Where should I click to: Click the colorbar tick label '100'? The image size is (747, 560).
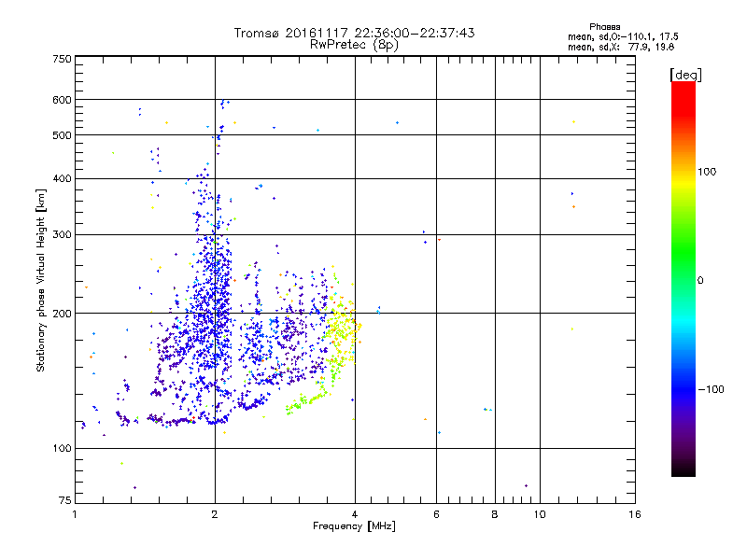tap(707, 172)
